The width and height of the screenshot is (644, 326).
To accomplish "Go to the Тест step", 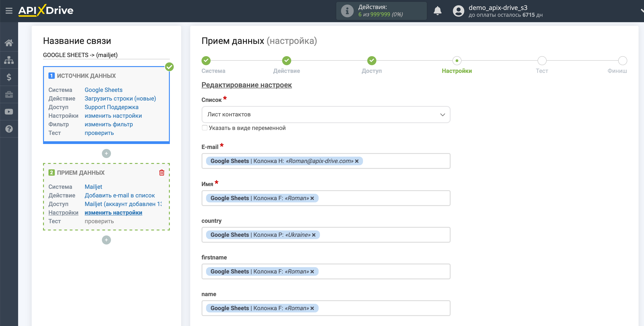I will click(542, 60).
